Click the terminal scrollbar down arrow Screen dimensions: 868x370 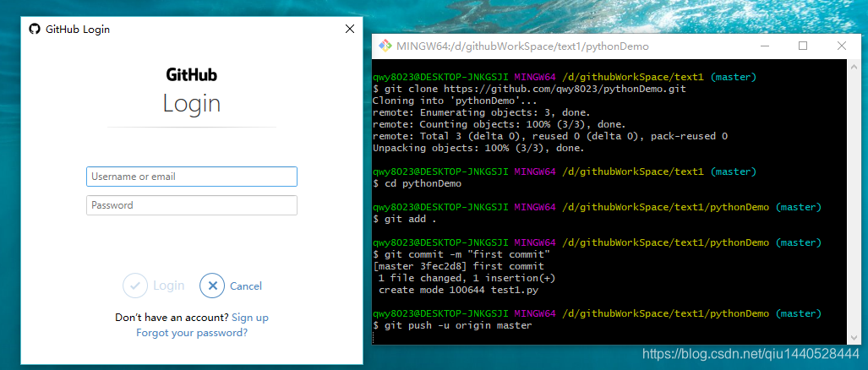(x=854, y=339)
